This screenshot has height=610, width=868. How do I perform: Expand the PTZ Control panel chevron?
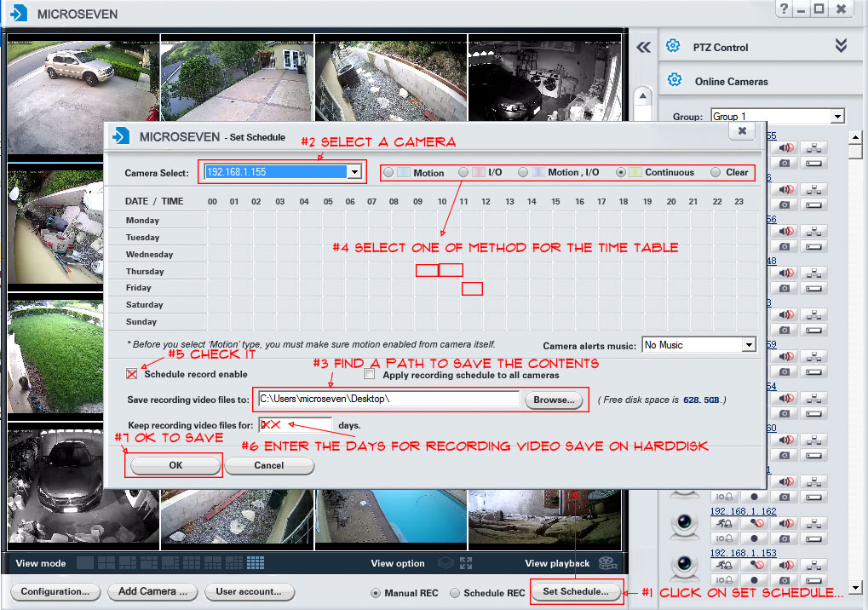click(841, 45)
